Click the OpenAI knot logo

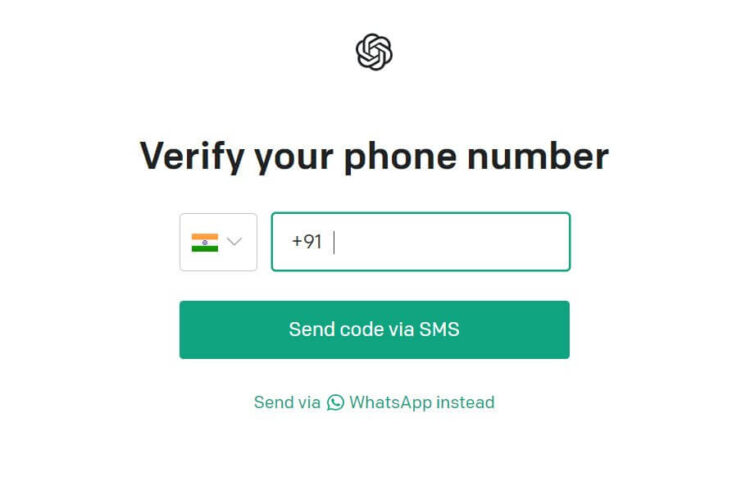[374, 52]
